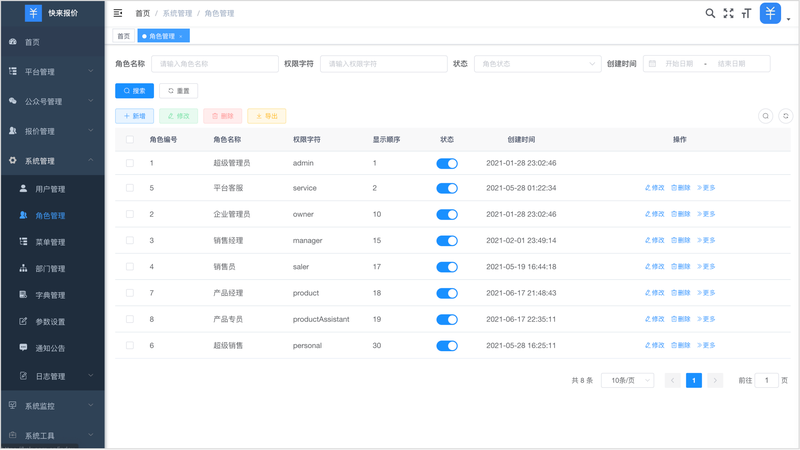This screenshot has width=800, height=450.
Task: Hide the search area via magnifier icon
Action: pos(765,116)
